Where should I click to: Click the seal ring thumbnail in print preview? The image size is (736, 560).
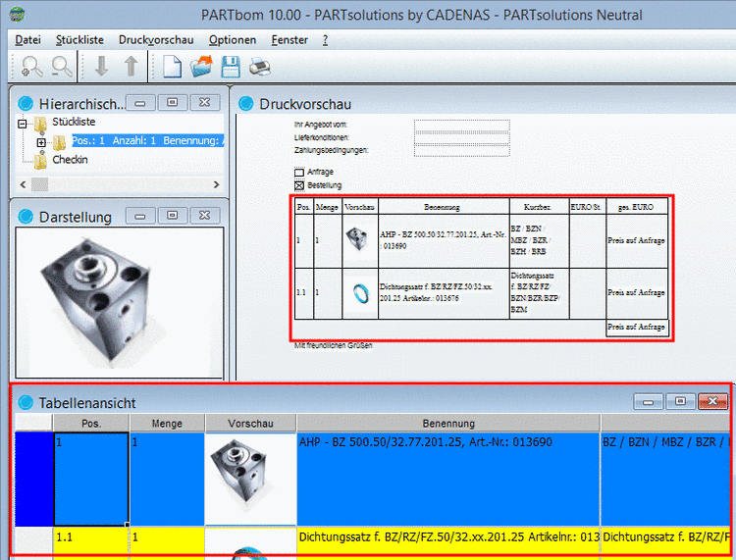[x=361, y=293]
